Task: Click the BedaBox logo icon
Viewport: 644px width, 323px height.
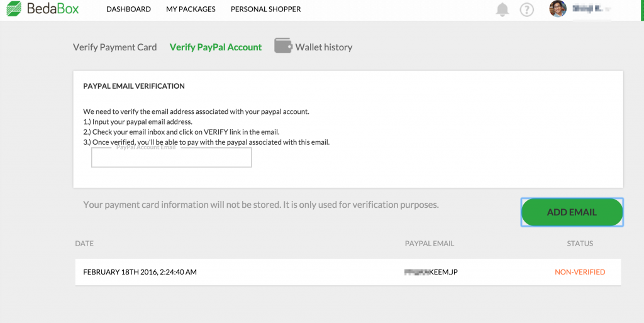Action: point(14,9)
